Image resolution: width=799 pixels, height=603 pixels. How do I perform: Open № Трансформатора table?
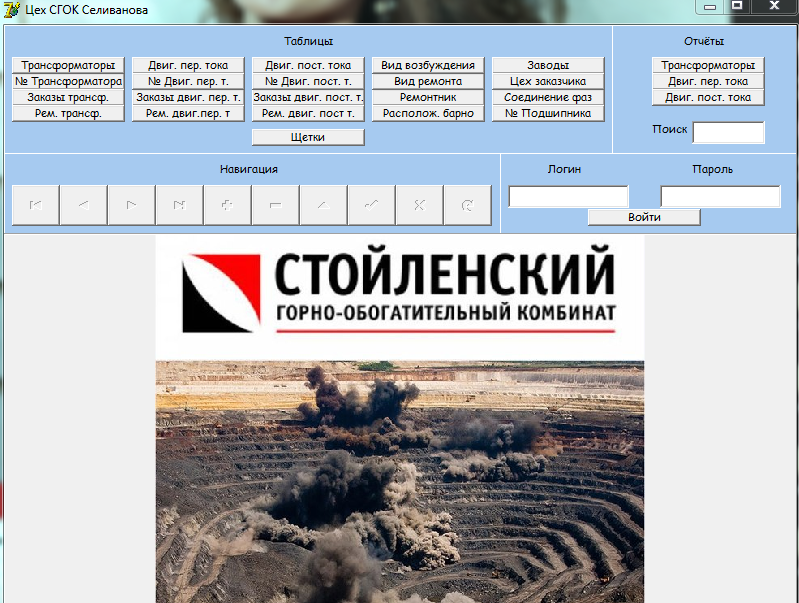point(68,81)
